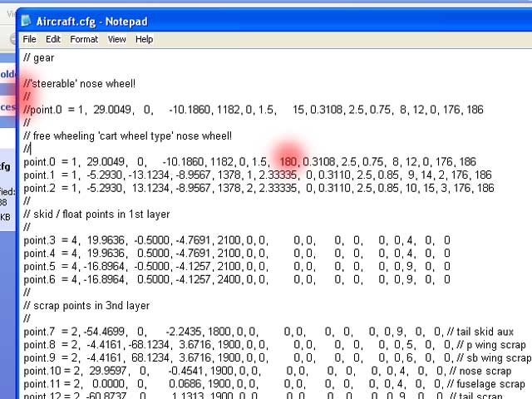
Task: Open the Help menu
Action: (x=145, y=39)
